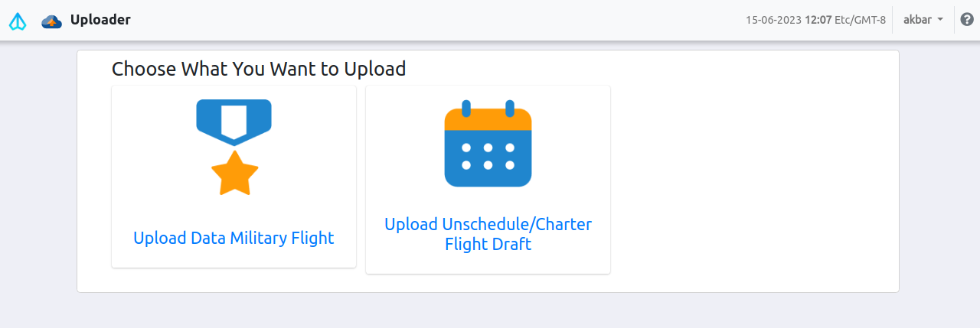Open Upload Unschedule/Charter Flight Draft link

[488, 234]
